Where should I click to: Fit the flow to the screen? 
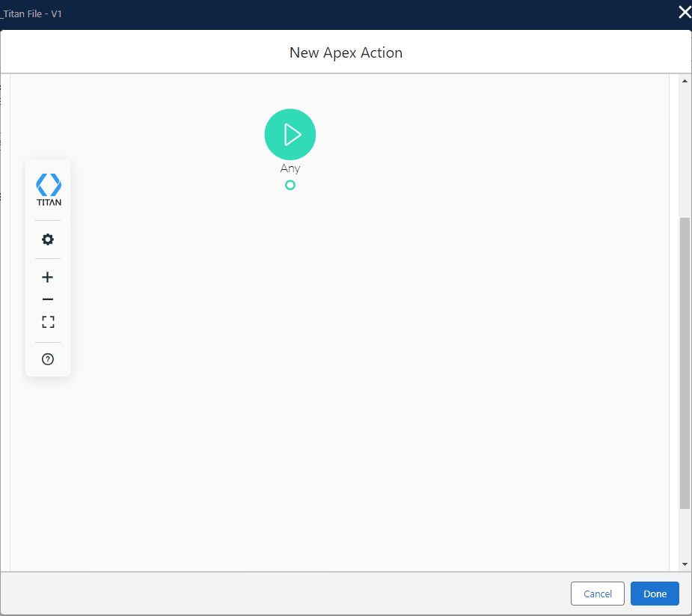pos(47,321)
